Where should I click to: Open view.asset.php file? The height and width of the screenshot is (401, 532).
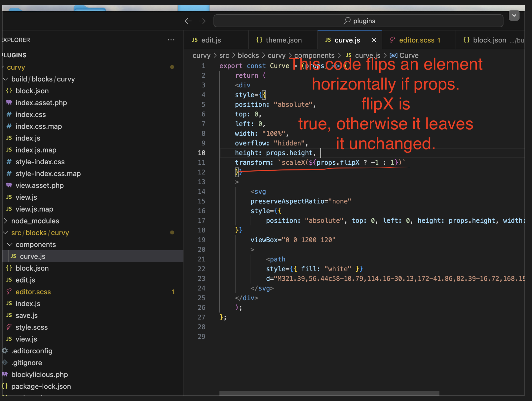tap(93, 185)
